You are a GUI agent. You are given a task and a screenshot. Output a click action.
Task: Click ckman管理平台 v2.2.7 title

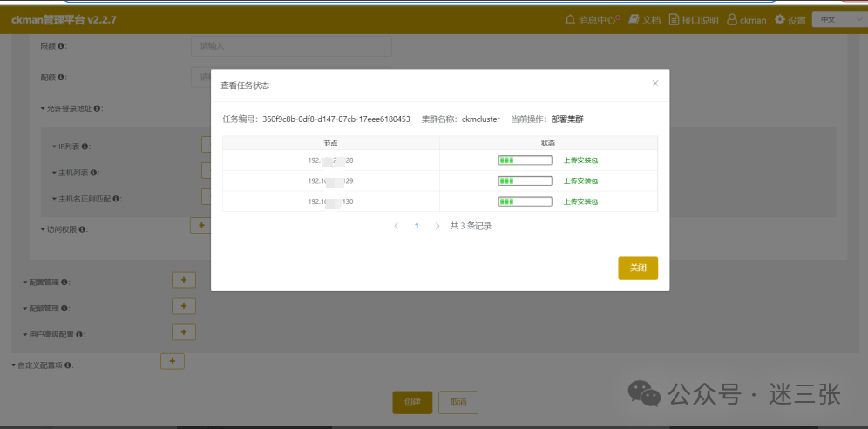[x=64, y=20]
